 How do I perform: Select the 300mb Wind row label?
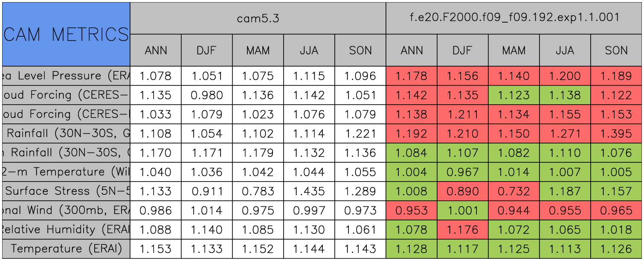66,211
